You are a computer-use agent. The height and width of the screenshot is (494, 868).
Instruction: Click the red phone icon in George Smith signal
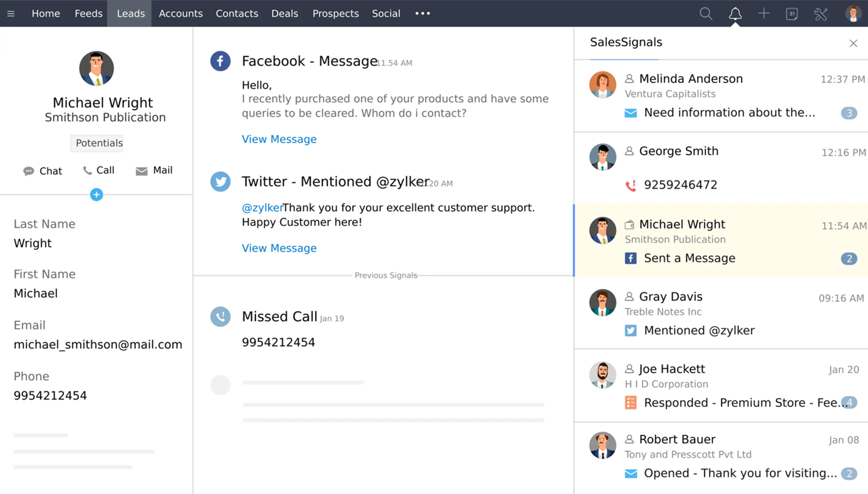[x=631, y=185]
